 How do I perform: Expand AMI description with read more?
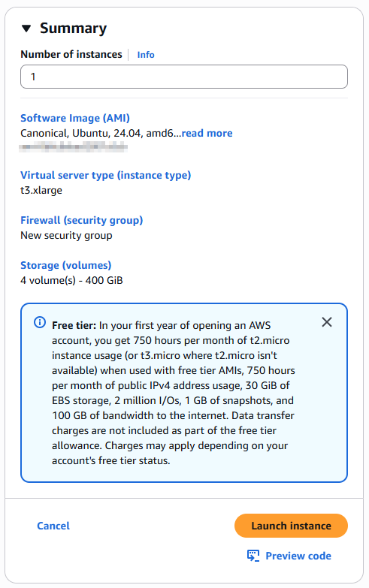[207, 133]
